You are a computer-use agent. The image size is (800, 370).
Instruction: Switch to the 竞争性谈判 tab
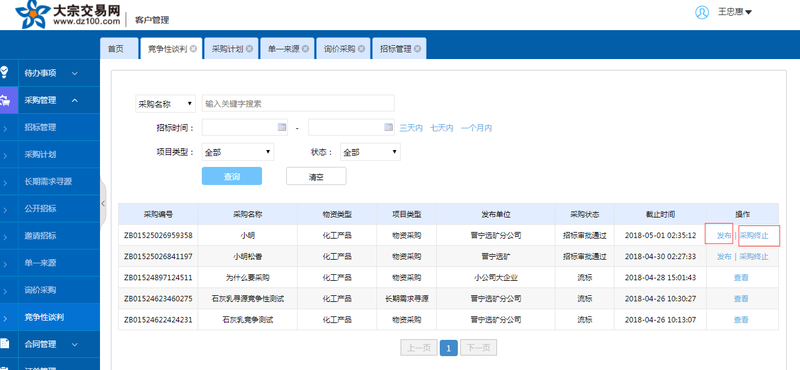[x=167, y=49]
